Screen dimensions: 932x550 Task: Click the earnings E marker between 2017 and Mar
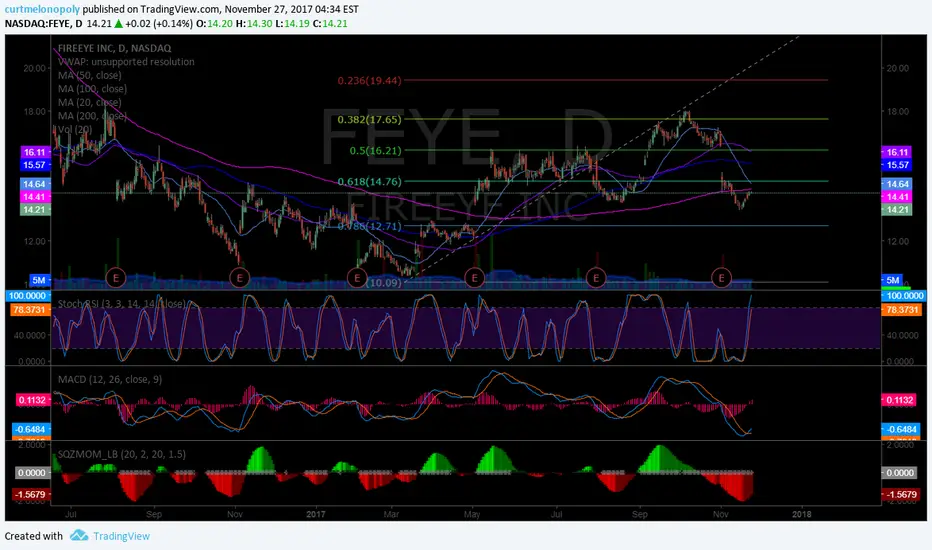357,278
